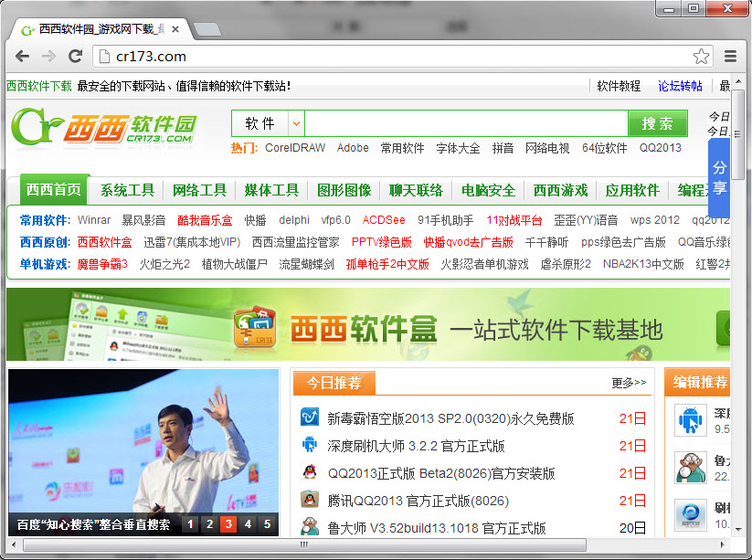Viewport: 752px width, 560px height.
Task: Bookmark this page with the star icon
Action: (701, 57)
